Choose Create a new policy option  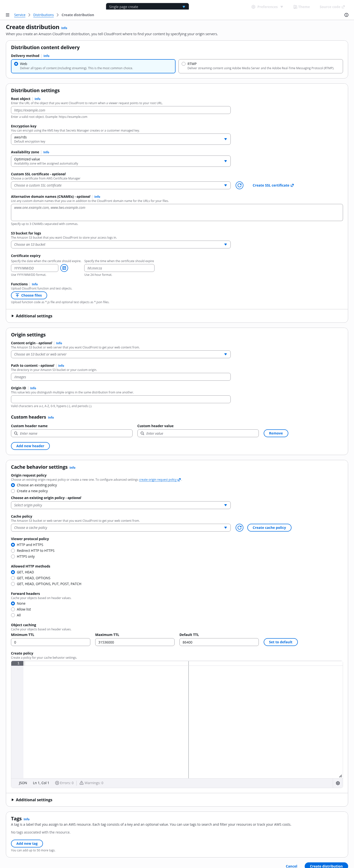coord(13,491)
